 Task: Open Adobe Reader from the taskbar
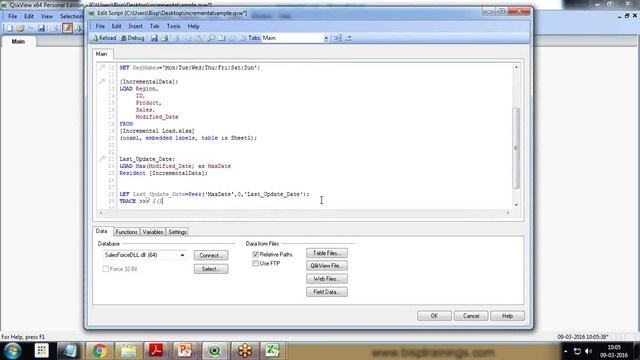coord(156,351)
